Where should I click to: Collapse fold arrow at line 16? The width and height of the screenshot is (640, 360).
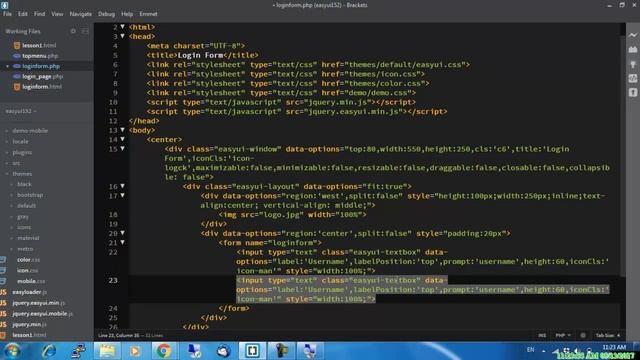coord(122,186)
